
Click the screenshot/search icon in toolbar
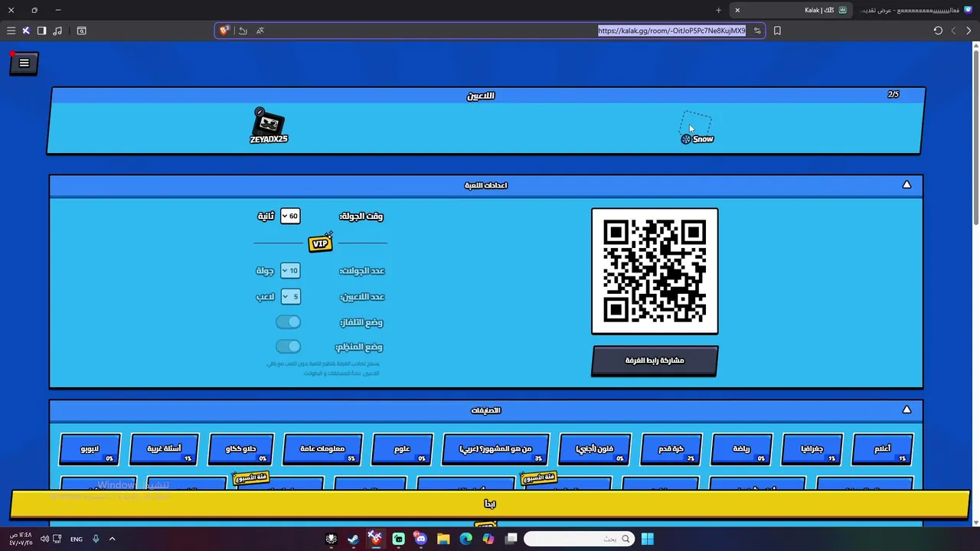[81, 31]
